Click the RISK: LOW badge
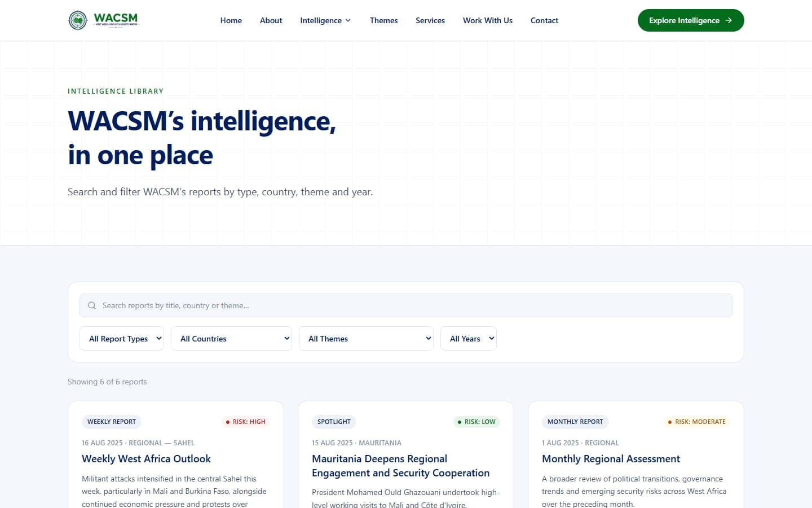 tap(476, 422)
